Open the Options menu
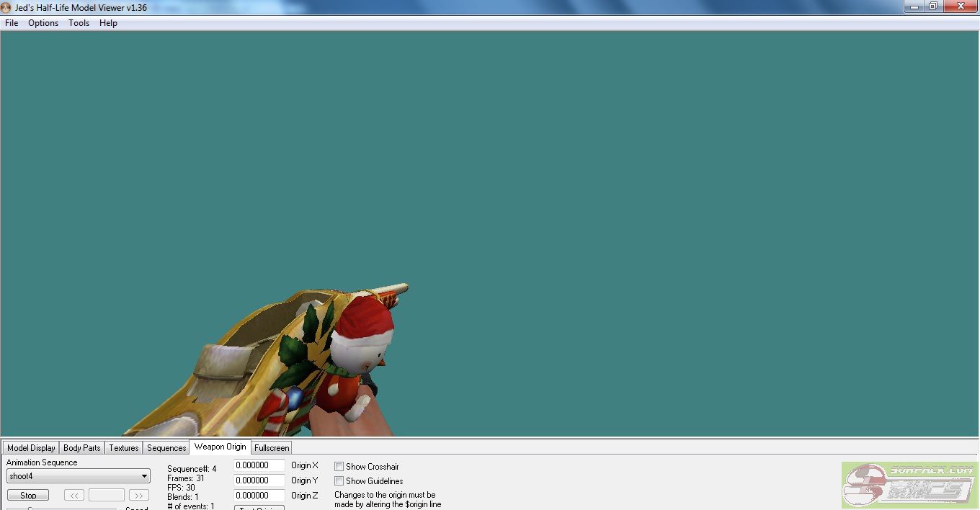 pyautogui.click(x=43, y=23)
